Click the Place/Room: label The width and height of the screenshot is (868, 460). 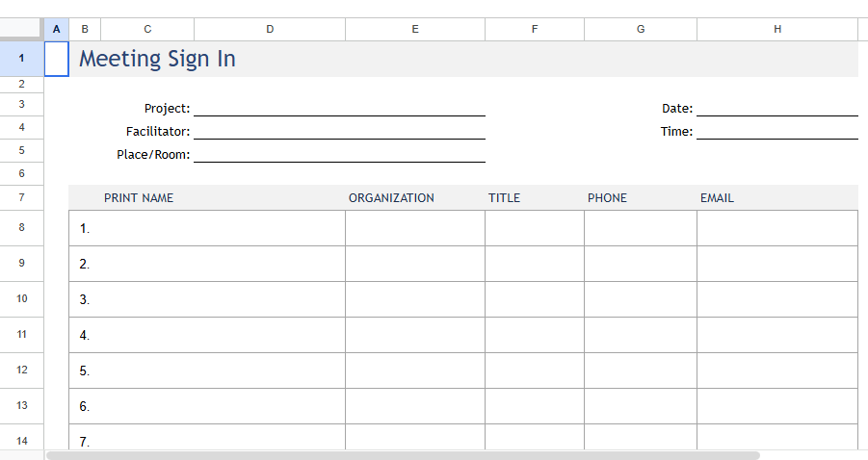[x=153, y=155]
